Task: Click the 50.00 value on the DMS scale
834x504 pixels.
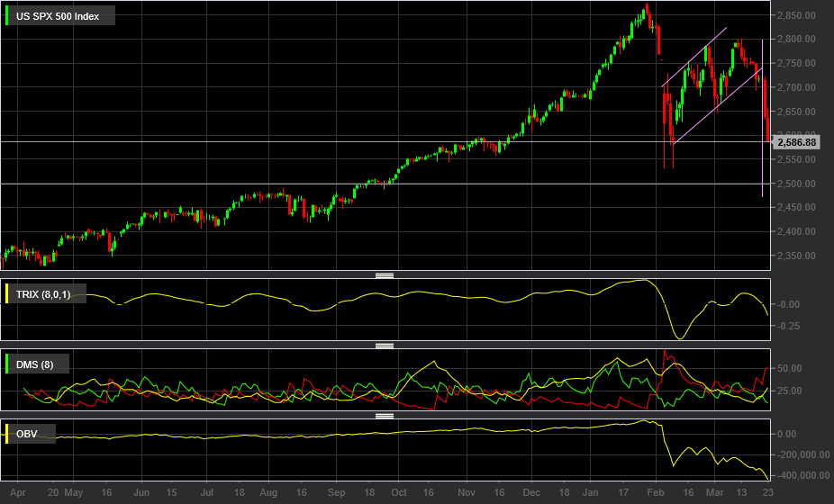Action: [x=790, y=368]
